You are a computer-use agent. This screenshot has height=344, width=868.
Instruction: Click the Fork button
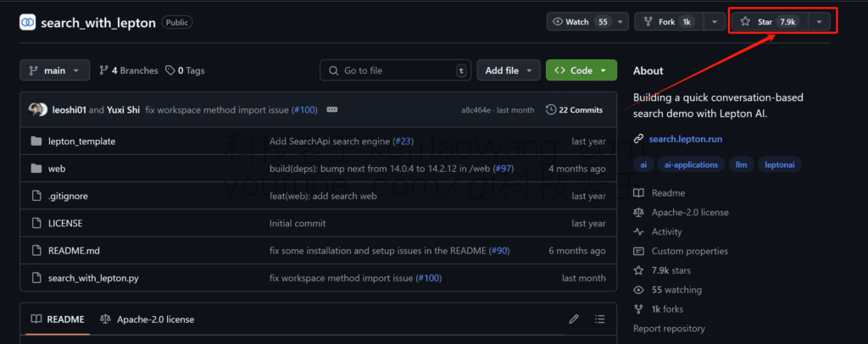[669, 21]
